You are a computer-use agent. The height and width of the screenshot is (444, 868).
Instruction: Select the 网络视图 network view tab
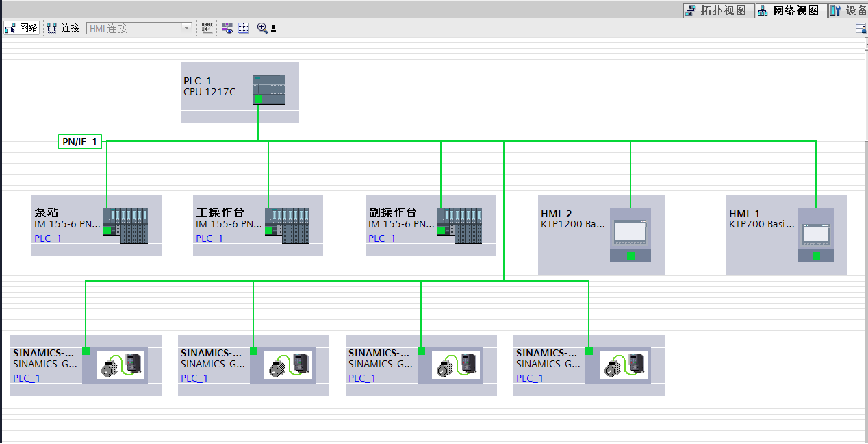coord(791,10)
